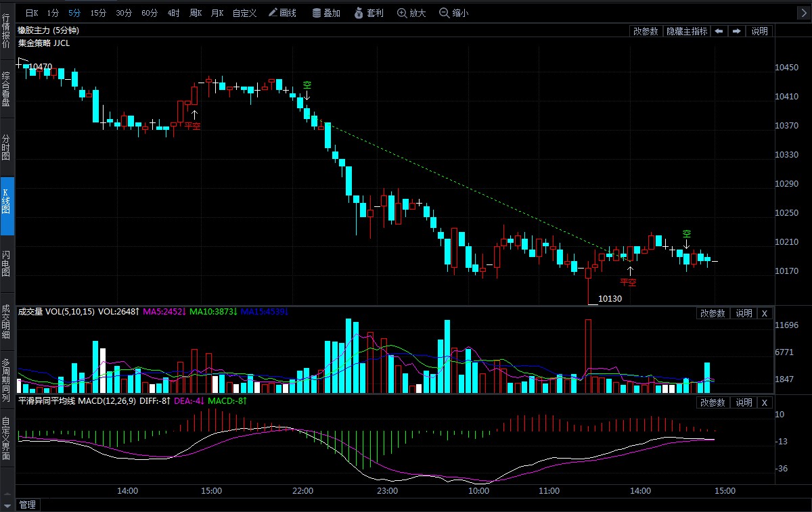Select K线图 sidebar view
Viewport: 812px width, 512px height.
(x=6, y=206)
